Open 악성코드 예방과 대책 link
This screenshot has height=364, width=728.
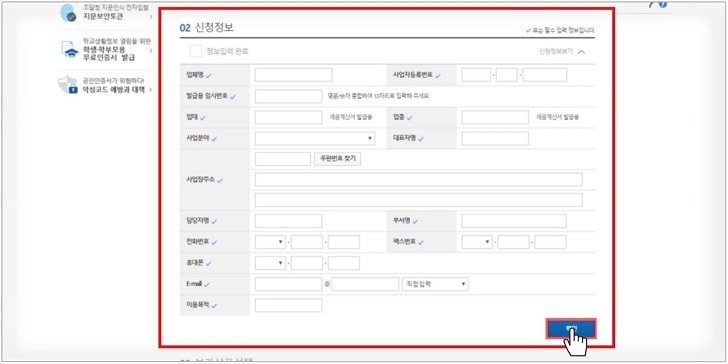[113, 89]
